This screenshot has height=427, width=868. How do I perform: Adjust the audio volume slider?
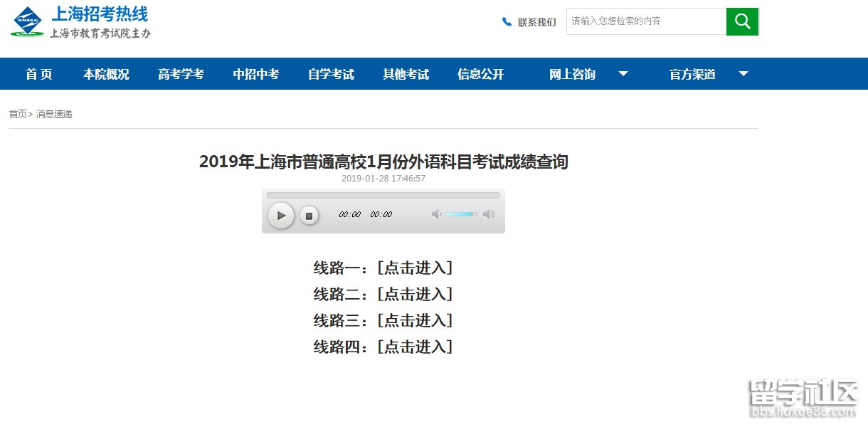point(461,214)
